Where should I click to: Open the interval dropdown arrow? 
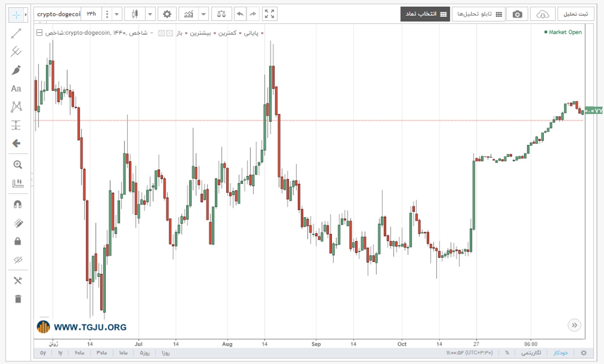117,15
